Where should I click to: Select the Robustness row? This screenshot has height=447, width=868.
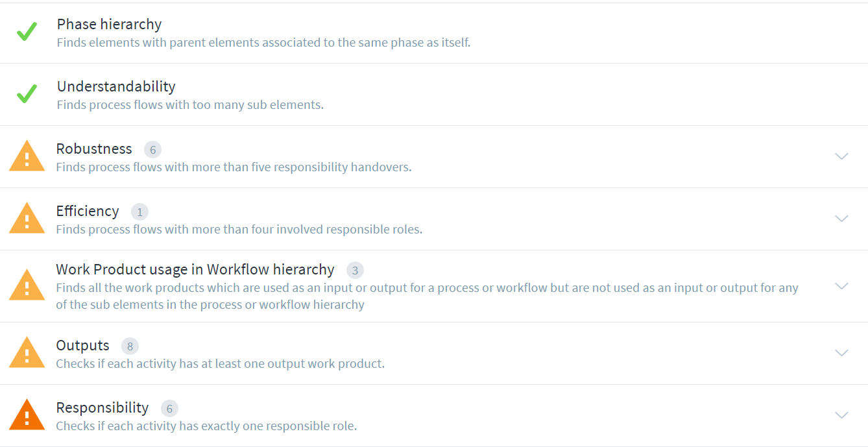[x=94, y=149]
